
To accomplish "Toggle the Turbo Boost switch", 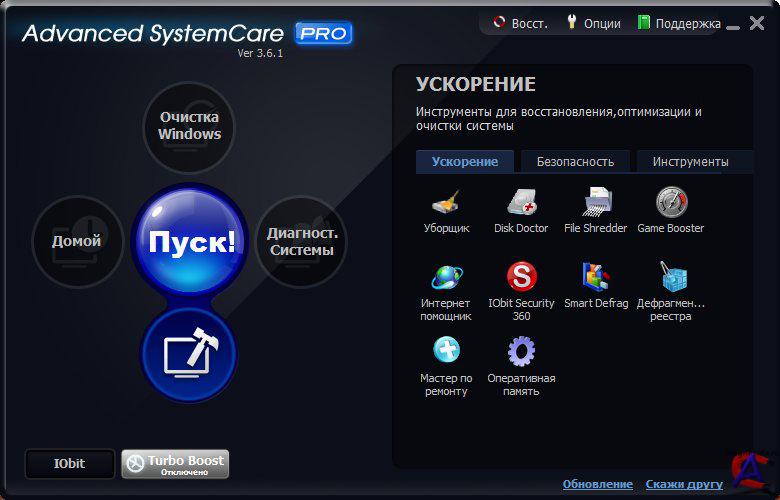I will tap(175, 464).
